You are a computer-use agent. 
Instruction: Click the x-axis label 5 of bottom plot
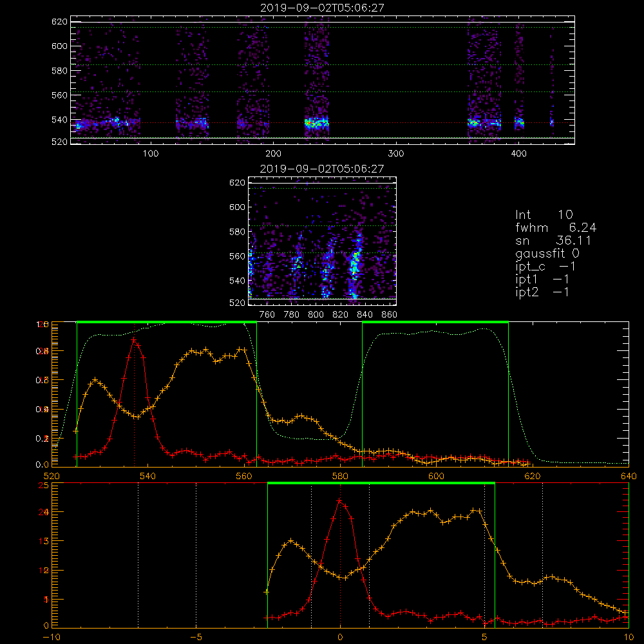[x=484, y=638]
